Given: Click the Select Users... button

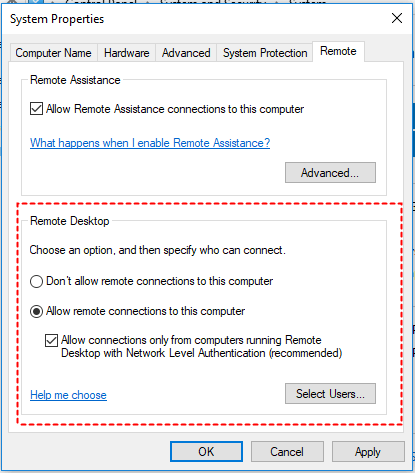Looking at the screenshot, I should tap(330, 394).
